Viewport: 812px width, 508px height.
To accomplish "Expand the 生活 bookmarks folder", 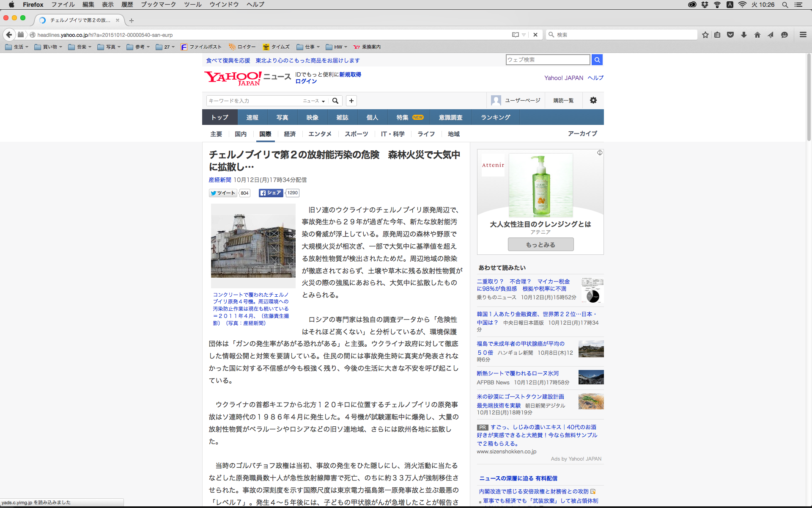I will click(17, 47).
